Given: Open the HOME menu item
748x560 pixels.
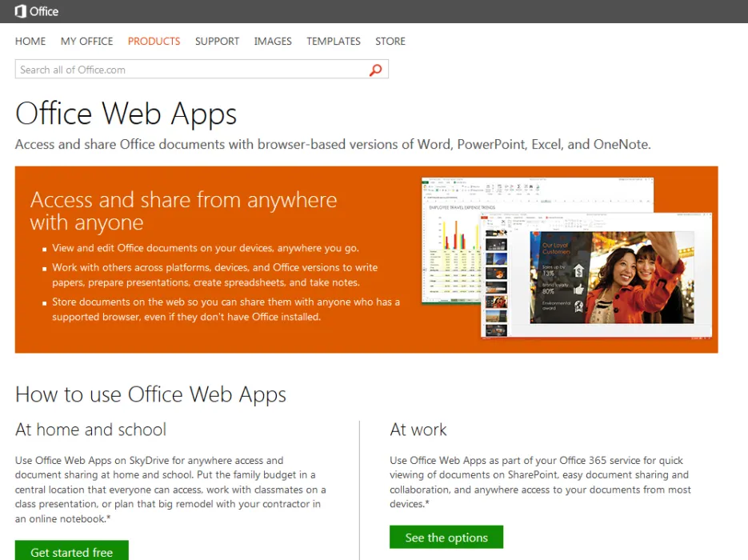Looking at the screenshot, I should 30,42.
